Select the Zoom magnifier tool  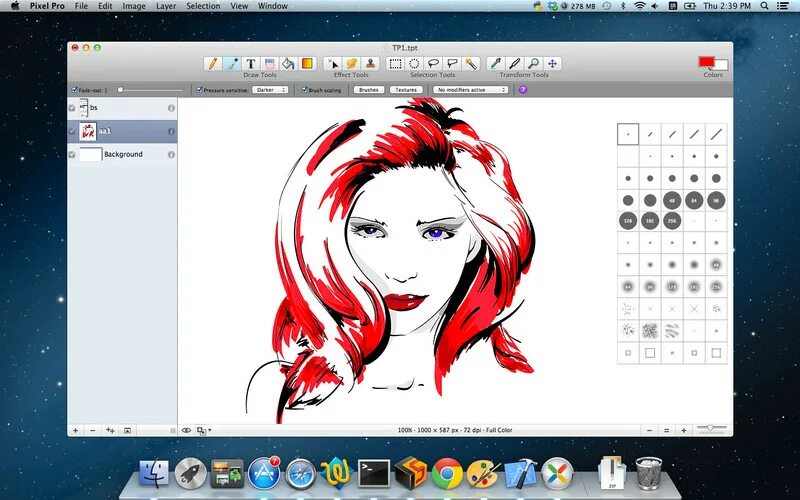(x=533, y=63)
